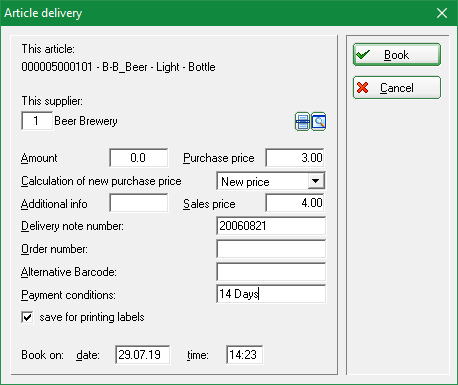The height and width of the screenshot is (385, 458).
Task: Focus the Amount input field
Action: tap(139, 158)
